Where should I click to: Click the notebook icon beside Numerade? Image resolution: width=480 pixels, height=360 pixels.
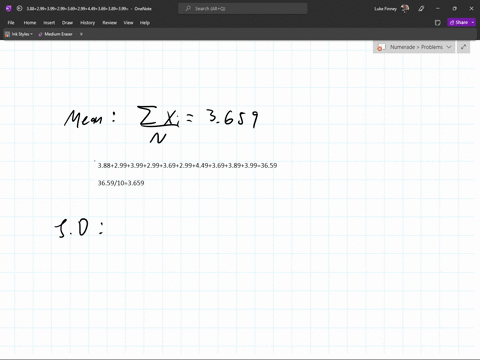pos(381,47)
